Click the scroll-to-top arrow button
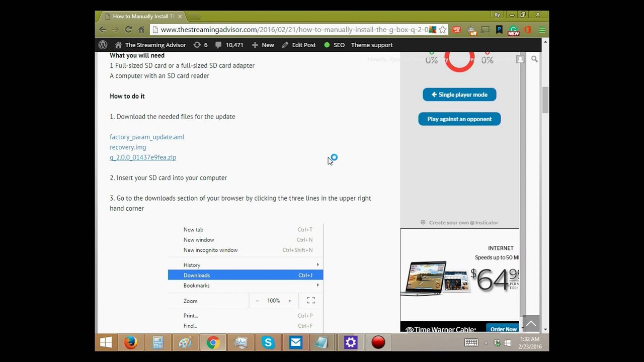Screen dimensions: 644x362 531,323
